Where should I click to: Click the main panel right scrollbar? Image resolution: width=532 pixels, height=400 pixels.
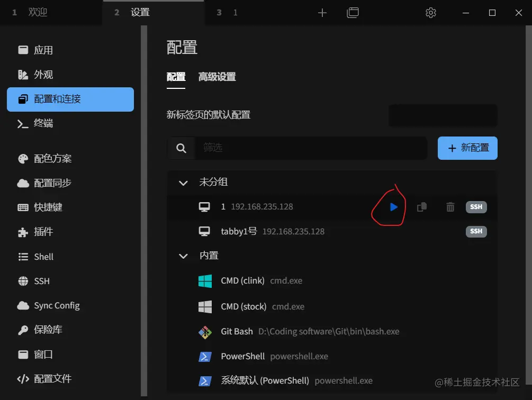(529, 205)
